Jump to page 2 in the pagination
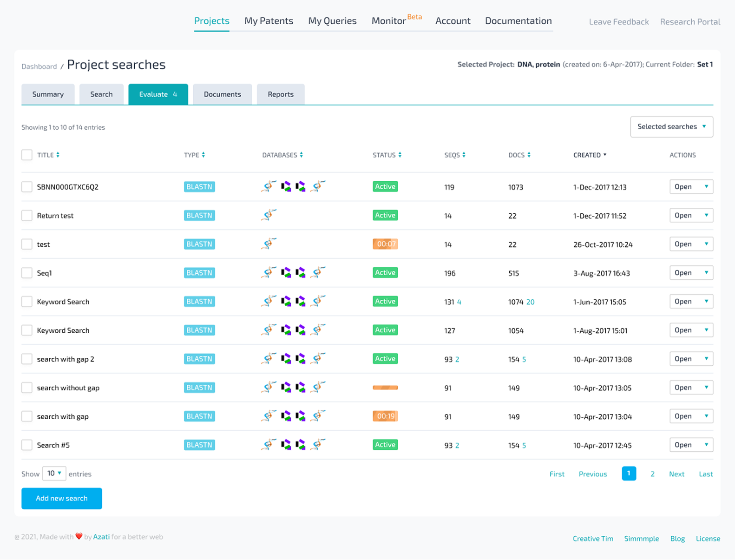The image size is (735, 560). (x=652, y=474)
